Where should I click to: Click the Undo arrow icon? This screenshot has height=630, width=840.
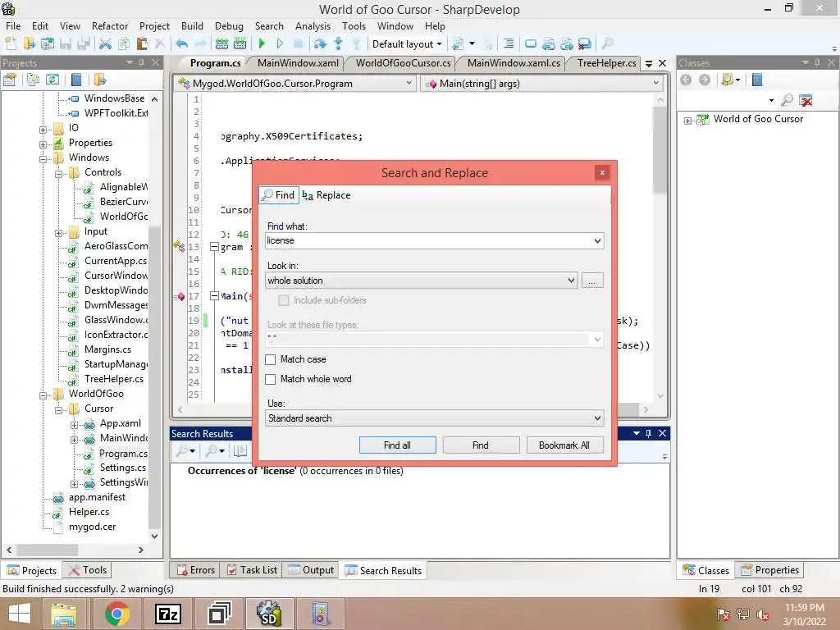pyautogui.click(x=181, y=44)
